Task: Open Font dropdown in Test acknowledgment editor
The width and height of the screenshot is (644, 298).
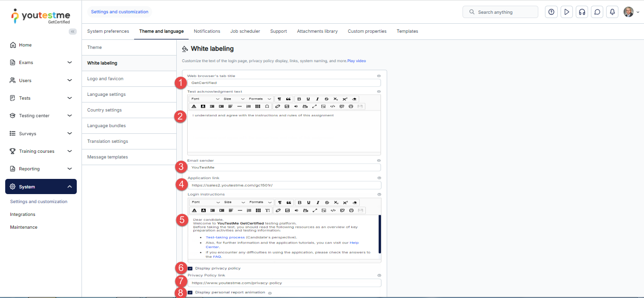Action: [x=205, y=99]
